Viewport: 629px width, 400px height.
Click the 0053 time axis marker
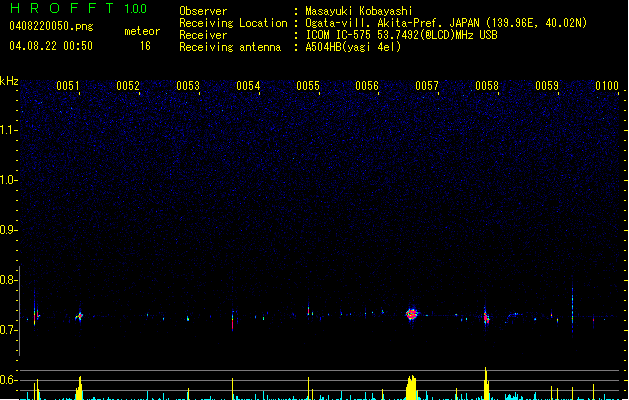point(188,86)
